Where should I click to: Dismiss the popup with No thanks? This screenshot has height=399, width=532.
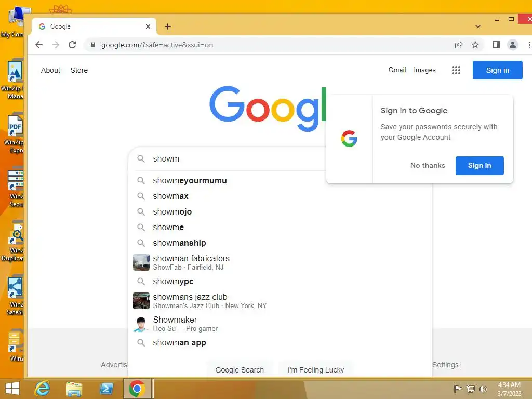428,166
